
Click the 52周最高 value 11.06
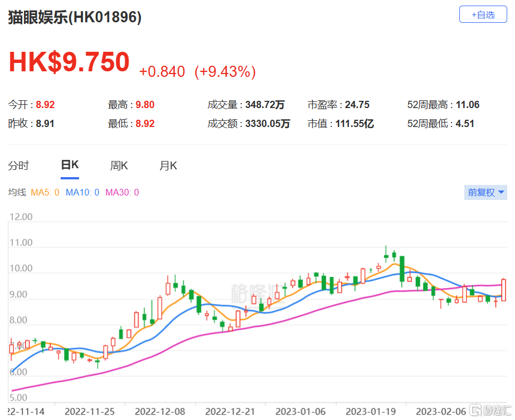pyautogui.click(x=468, y=105)
